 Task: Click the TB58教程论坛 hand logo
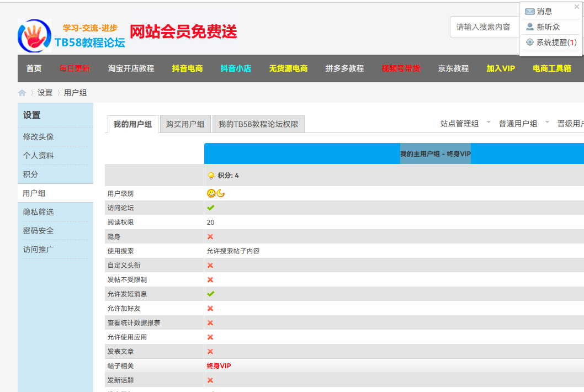click(35, 36)
